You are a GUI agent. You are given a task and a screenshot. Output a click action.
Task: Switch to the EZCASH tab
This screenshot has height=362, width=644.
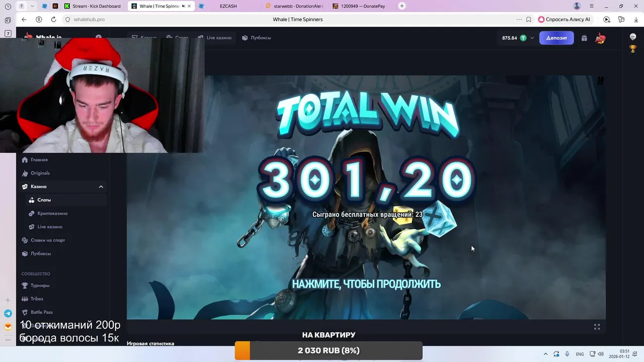pos(228,6)
